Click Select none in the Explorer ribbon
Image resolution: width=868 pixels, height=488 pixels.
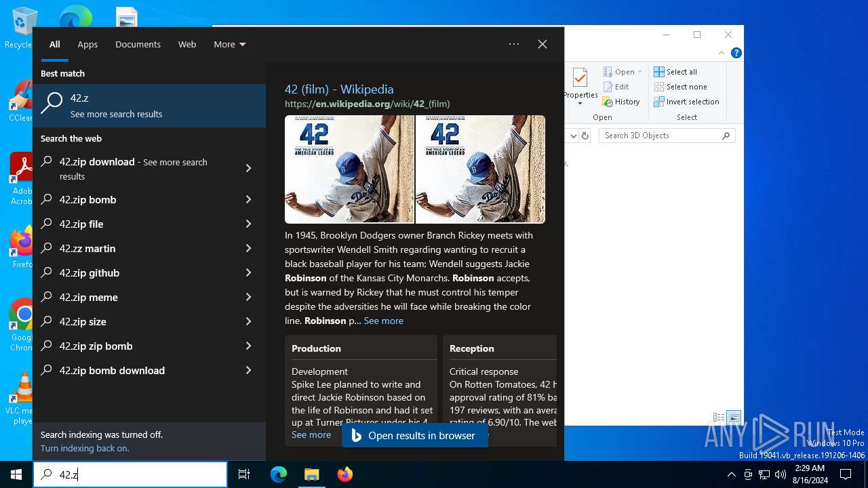(x=680, y=87)
